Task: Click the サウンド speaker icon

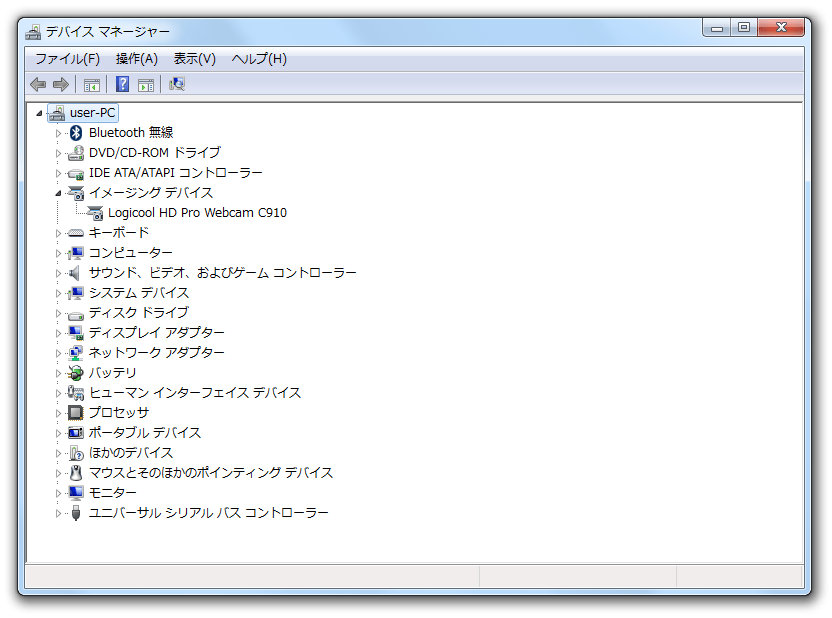Action: [x=75, y=273]
